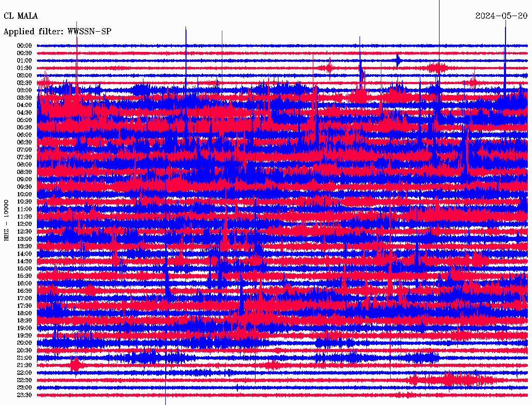The width and height of the screenshot is (532, 405).
Task: Select the 13:30 time label
Action: [x=24, y=247]
